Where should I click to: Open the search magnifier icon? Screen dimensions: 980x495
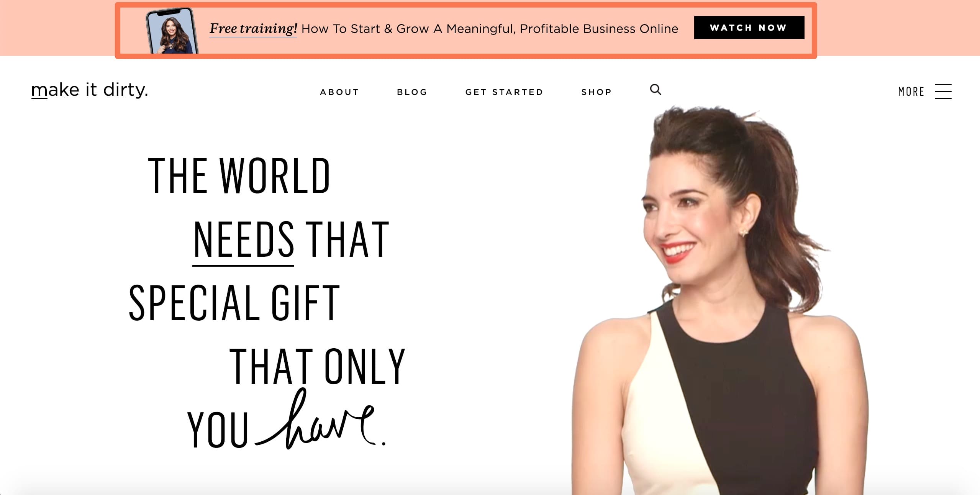click(656, 90)
